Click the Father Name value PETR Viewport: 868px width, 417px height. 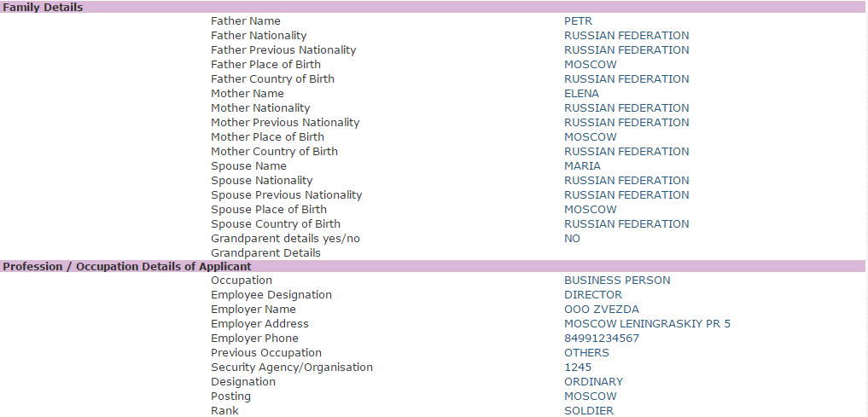[x=578, y=21]
